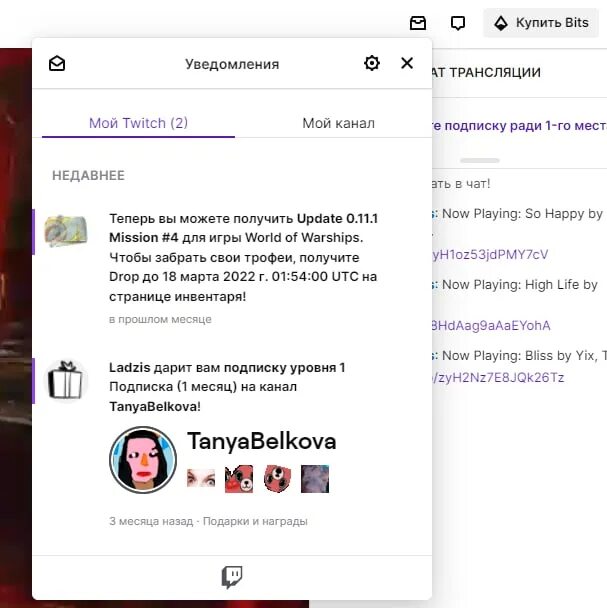Click the 'в прошлом месяце' timestamp

[x=160, y=320]
